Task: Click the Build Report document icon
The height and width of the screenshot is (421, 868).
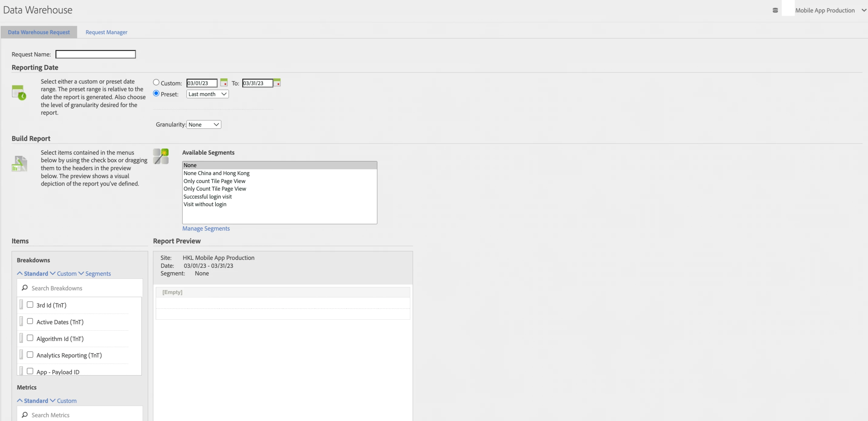Action: coord(19,163)
